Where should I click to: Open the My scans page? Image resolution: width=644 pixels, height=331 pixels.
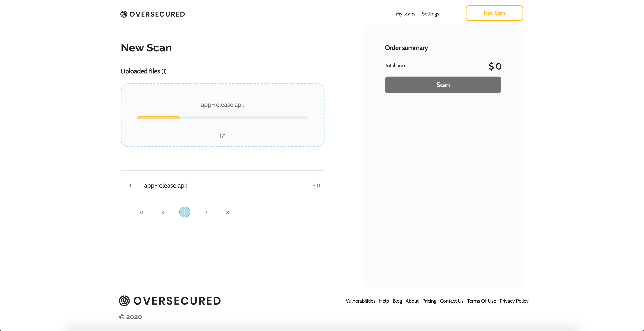point(405,14)
